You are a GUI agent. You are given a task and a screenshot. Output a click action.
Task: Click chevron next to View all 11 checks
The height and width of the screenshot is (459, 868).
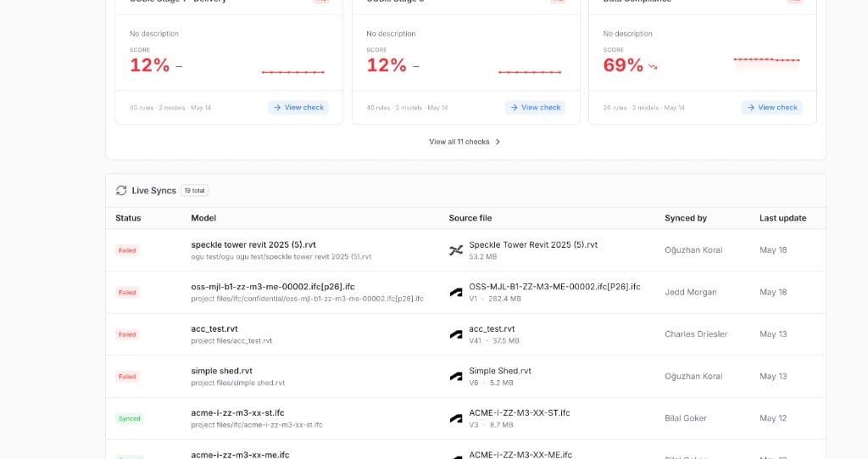click(498, 142)
